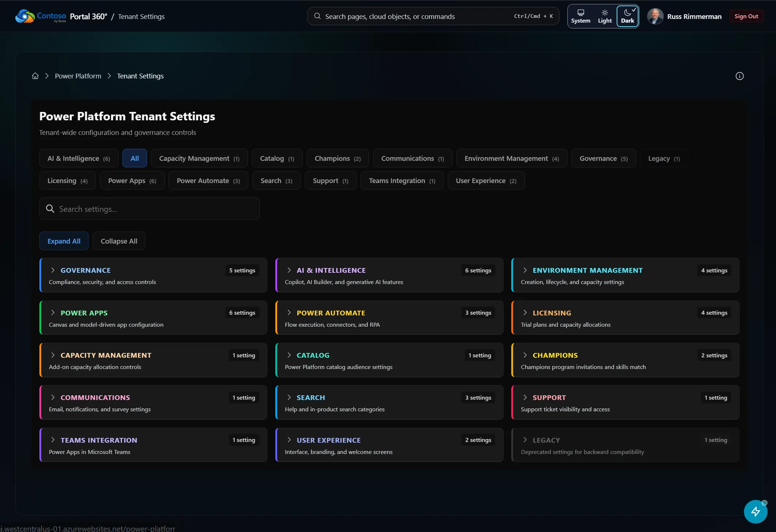
Task: Click the magnifier in Search settings
Action: pos(50,209)
